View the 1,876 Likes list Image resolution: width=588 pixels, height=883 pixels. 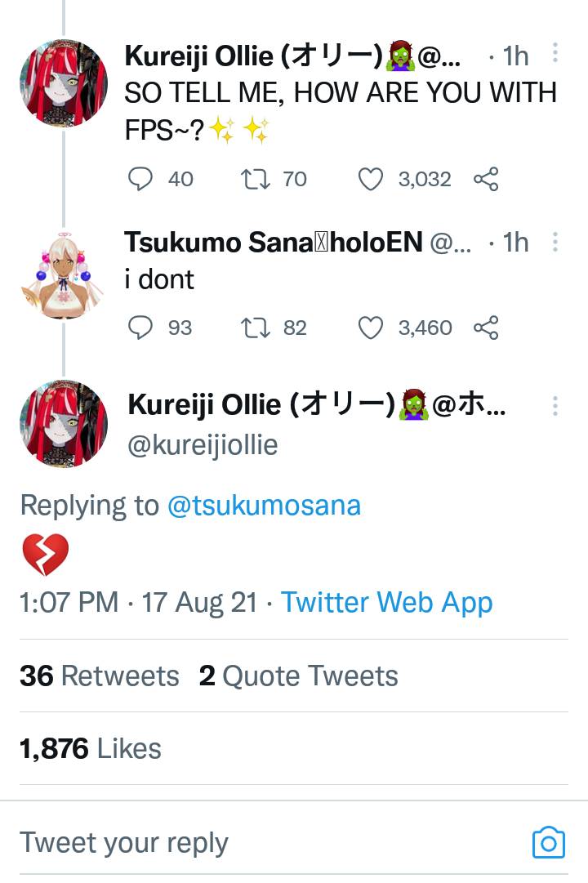click(x=91, y=748)
